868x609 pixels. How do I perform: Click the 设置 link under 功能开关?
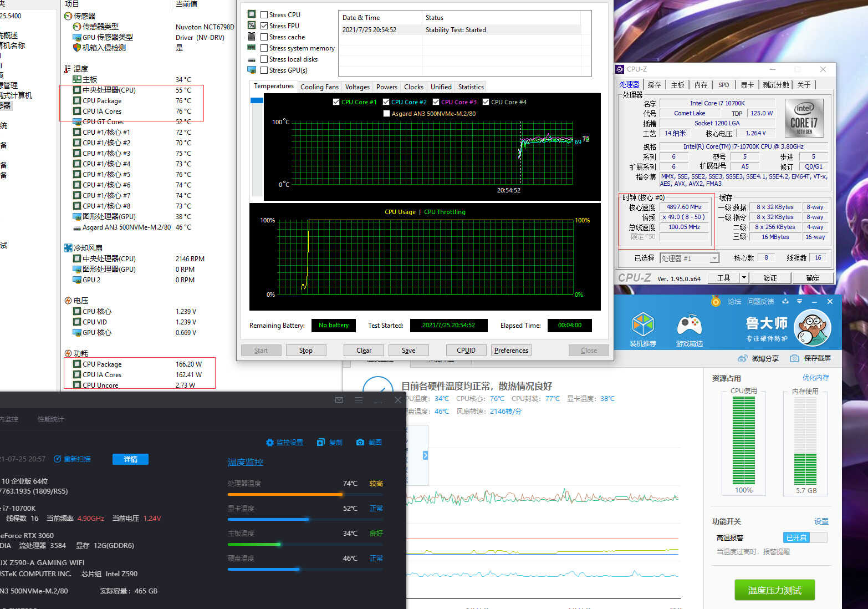tap(821, 521)
